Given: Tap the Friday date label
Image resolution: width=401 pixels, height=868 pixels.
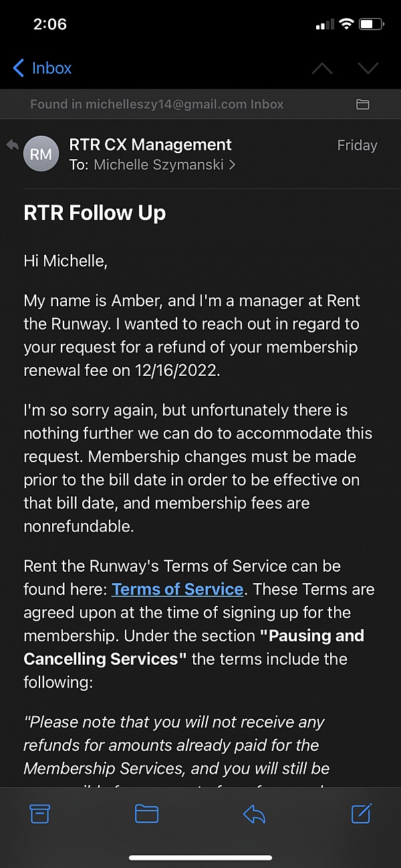Looking at the screenshot, I should [357, 145].
